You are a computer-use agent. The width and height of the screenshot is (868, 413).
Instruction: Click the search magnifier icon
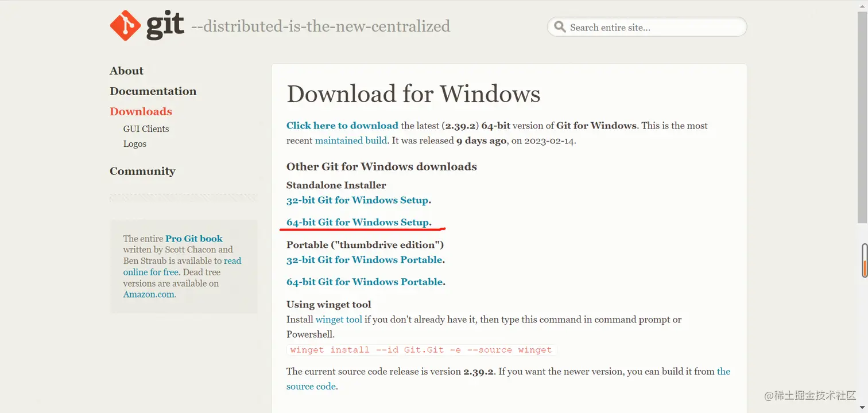(559, 28)
